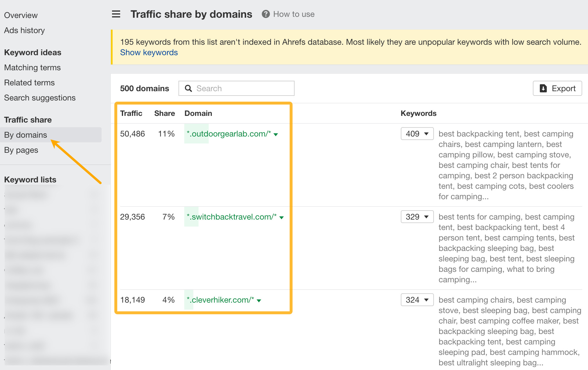The image size is (588, 370).
Task: Open the Search suggestions section
Action: tap(39, 98)
